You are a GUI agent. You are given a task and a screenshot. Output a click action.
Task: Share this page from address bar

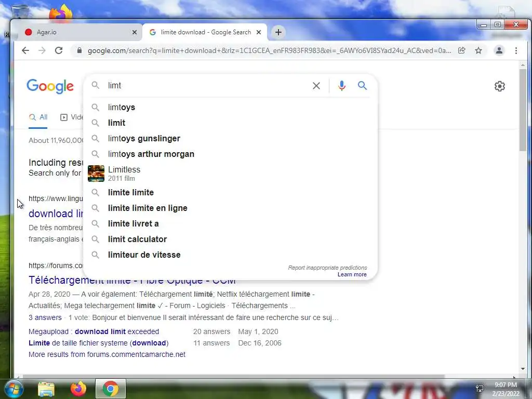[461, 50]
